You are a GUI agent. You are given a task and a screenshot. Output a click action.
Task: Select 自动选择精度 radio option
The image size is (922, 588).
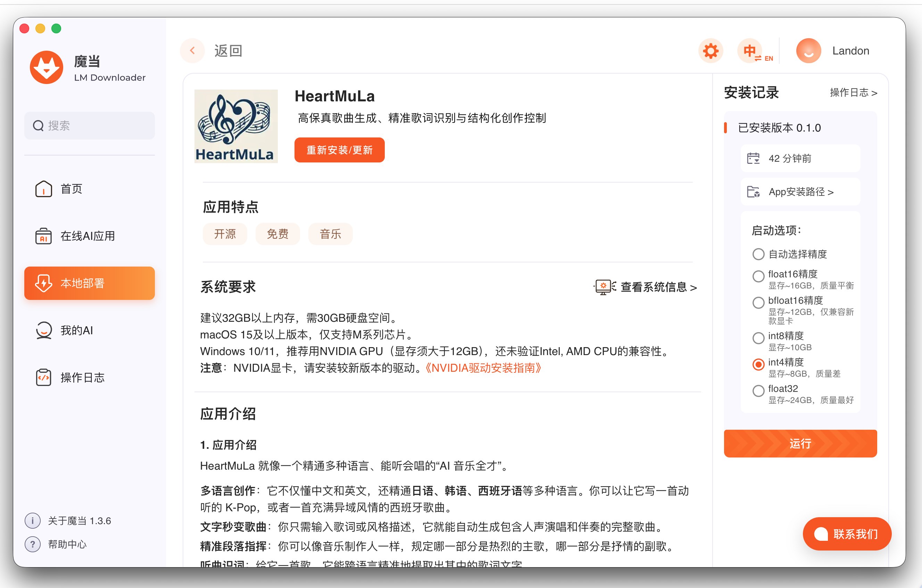point(758,254)
